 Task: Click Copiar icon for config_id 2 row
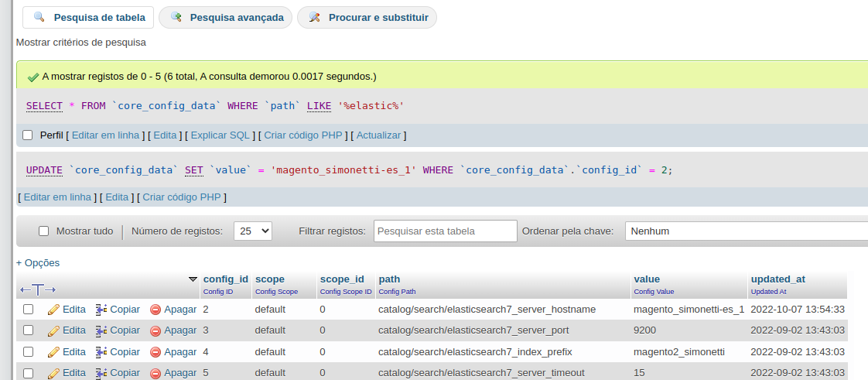(101, 309)
